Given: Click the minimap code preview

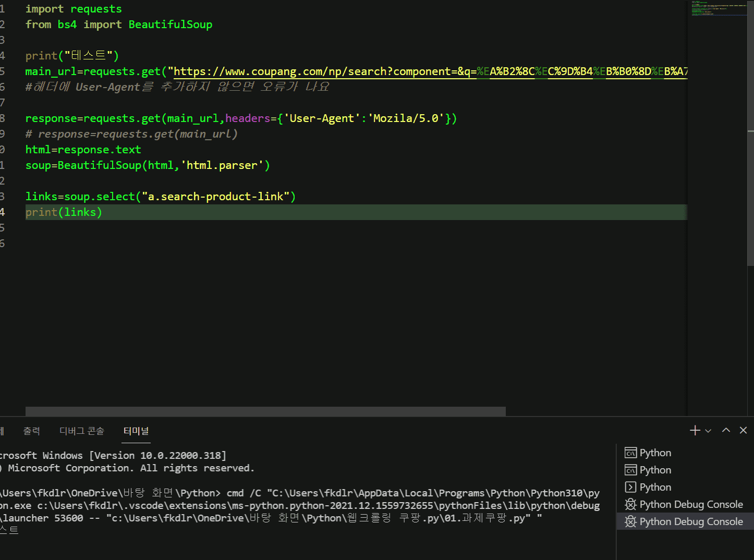Looking at the screenshot, I should [719, 8].
